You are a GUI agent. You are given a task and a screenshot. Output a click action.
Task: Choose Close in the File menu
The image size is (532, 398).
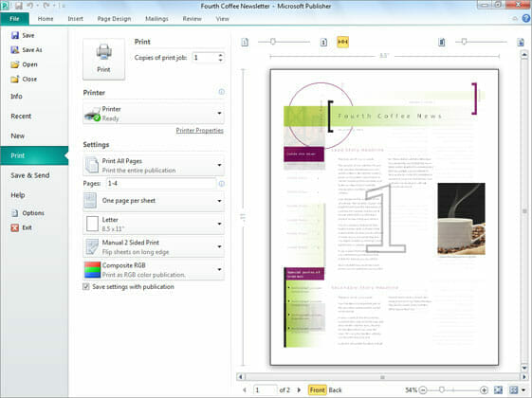tap(24, 79)
